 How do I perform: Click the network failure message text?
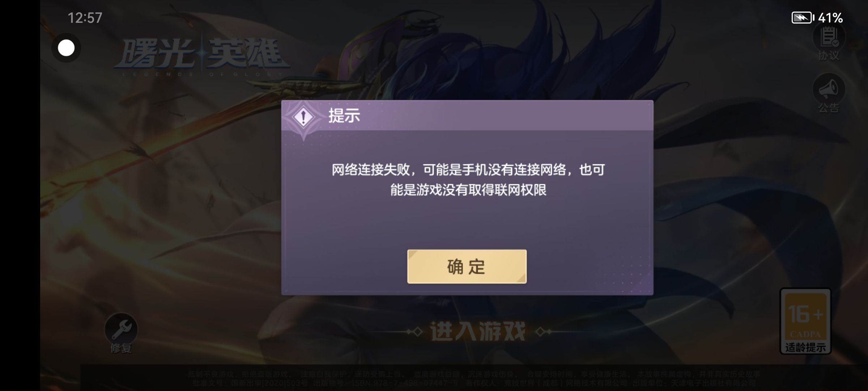tap(468, 180)
